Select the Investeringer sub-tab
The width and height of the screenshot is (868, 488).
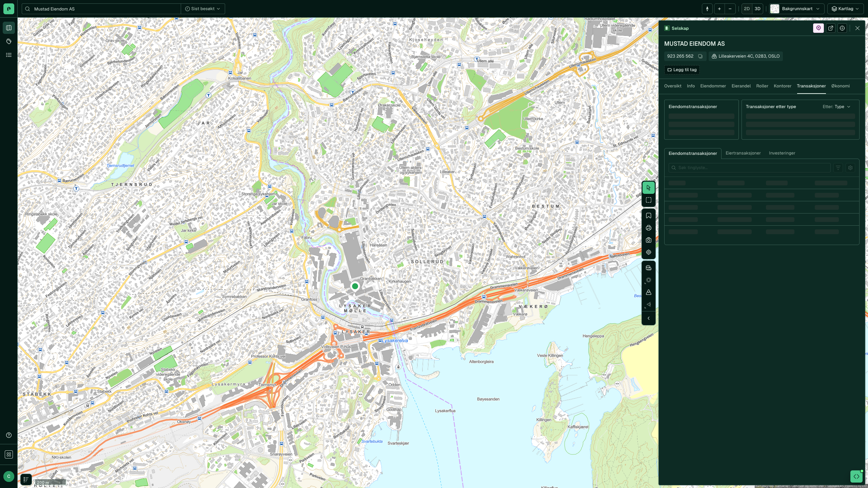click(x=782, y=153)
